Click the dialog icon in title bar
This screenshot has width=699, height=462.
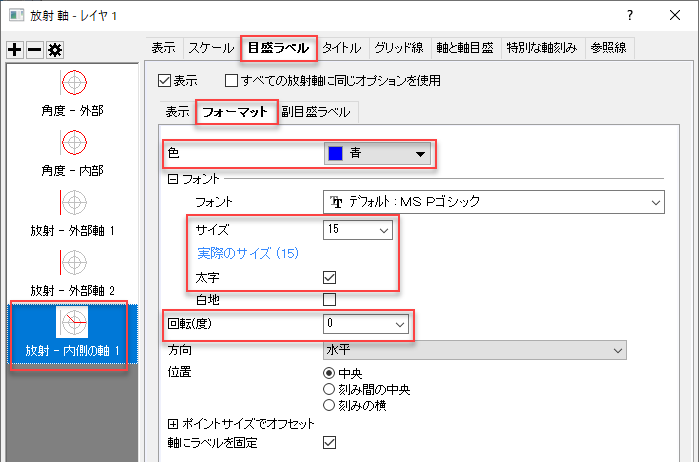(x=16, y=15)
